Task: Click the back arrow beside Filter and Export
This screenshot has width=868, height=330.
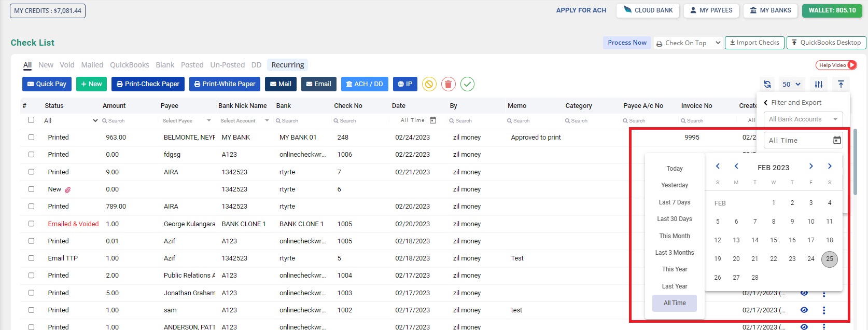Action: [x=766, y=103]
